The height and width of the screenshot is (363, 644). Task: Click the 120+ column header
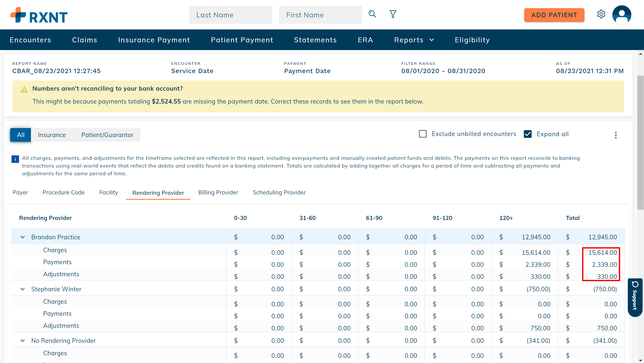pyautogui.click(x=506, y=218)
